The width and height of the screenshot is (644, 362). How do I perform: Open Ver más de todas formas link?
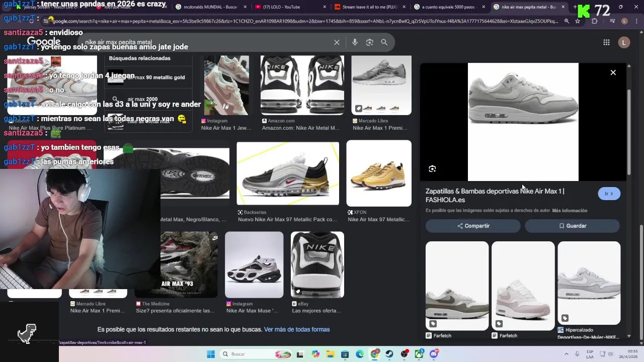297,329
